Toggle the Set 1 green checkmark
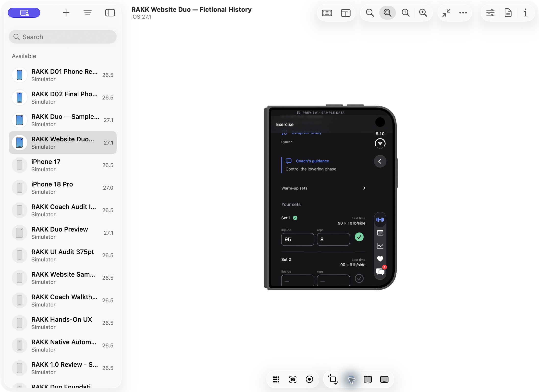Image resolution: width=539 pixels, height=392 pixels. coord(359,237)
